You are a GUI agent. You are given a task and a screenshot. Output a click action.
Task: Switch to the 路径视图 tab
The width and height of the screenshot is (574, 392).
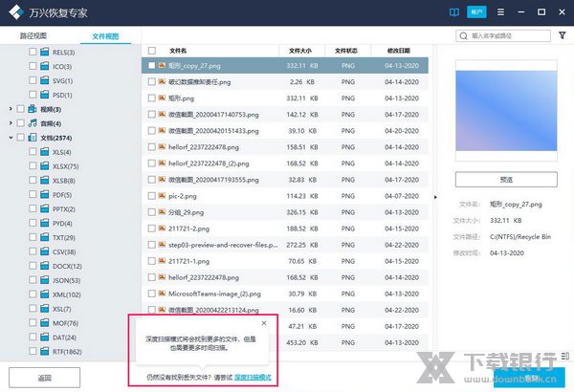(33, 36)
